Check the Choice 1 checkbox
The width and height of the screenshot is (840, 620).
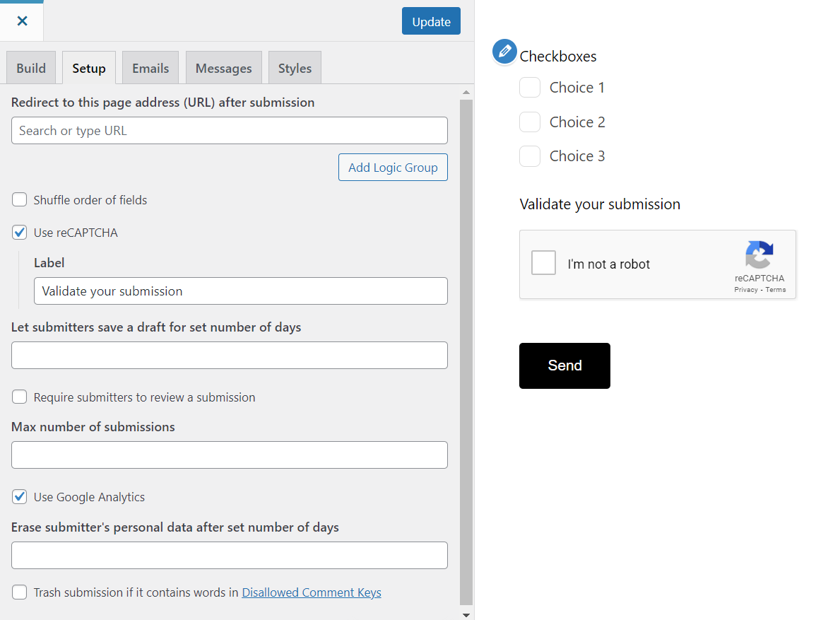click(530, 88)
